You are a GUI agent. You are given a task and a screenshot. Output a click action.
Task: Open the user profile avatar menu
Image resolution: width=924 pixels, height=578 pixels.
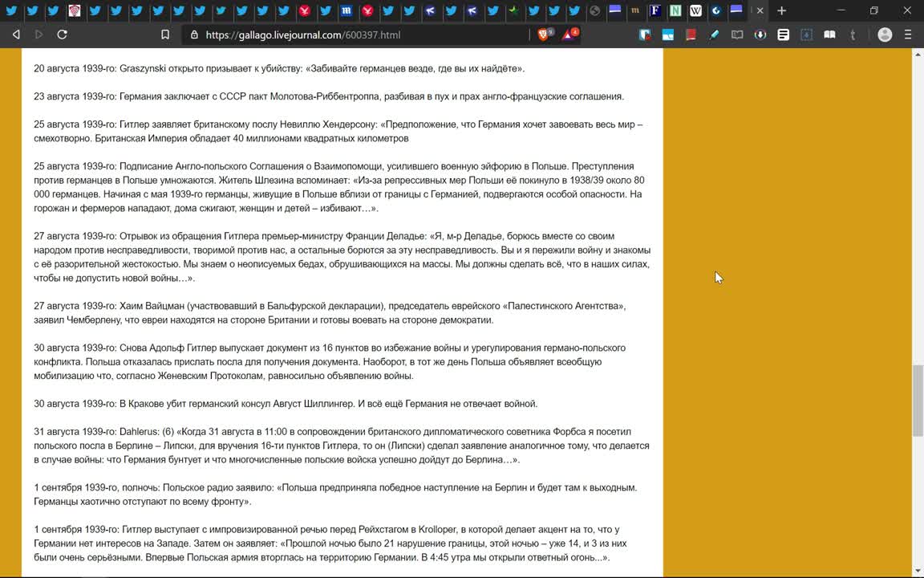885,35
